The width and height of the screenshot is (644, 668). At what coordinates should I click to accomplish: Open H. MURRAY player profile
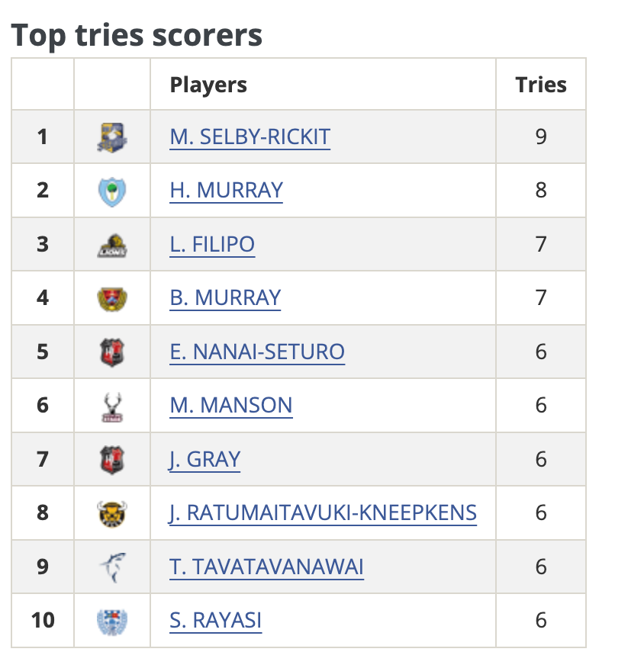pyautogui.click(x=227, y=191)
